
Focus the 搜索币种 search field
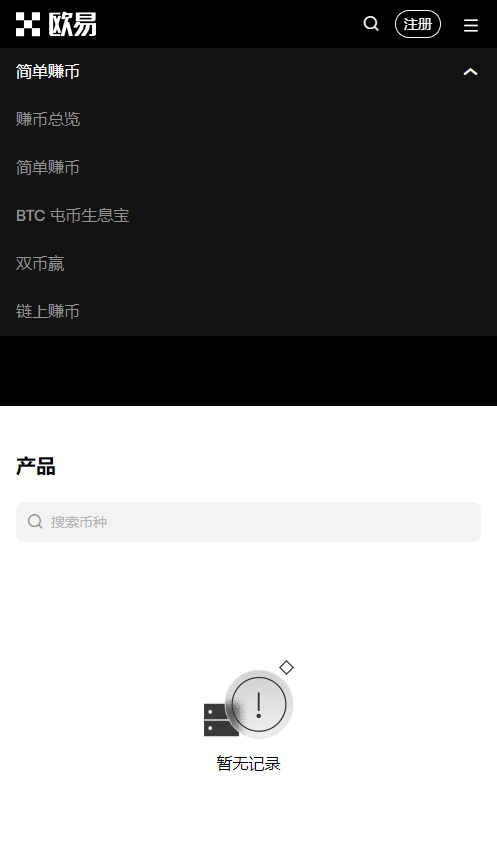coord(248,522)
